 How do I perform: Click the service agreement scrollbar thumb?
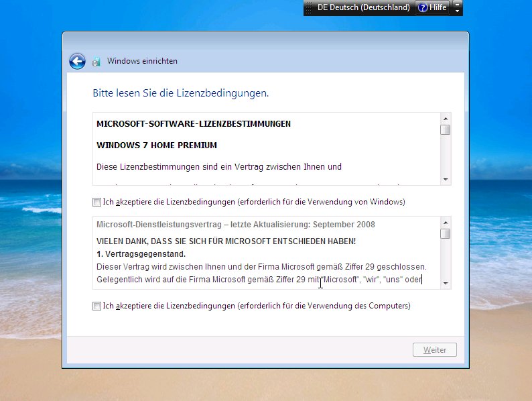click(445, 234)
